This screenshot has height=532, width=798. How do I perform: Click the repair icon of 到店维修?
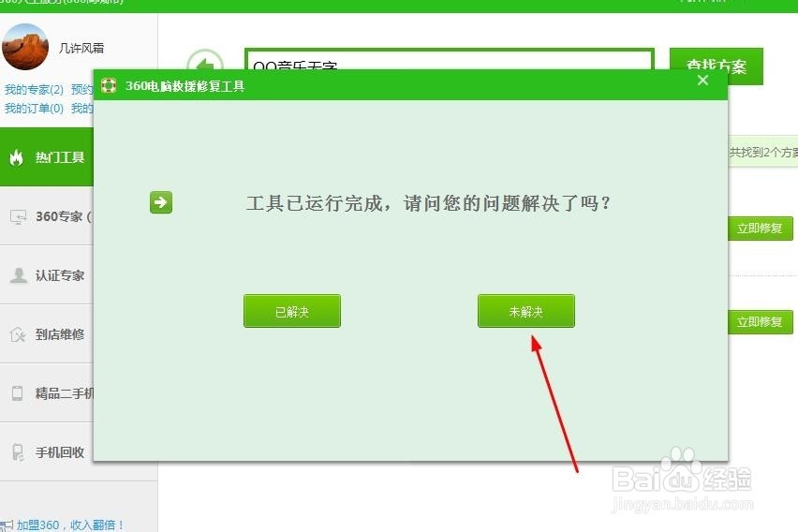tap(18, 334)
